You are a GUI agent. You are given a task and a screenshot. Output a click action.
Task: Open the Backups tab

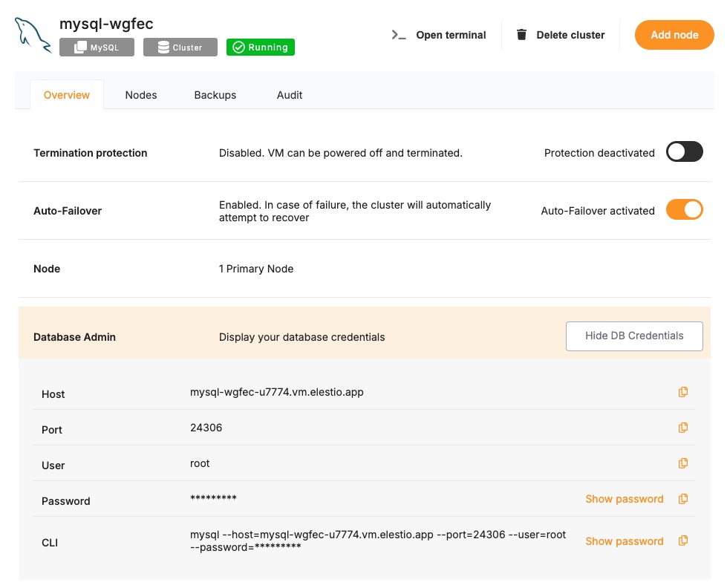[215, 95]
